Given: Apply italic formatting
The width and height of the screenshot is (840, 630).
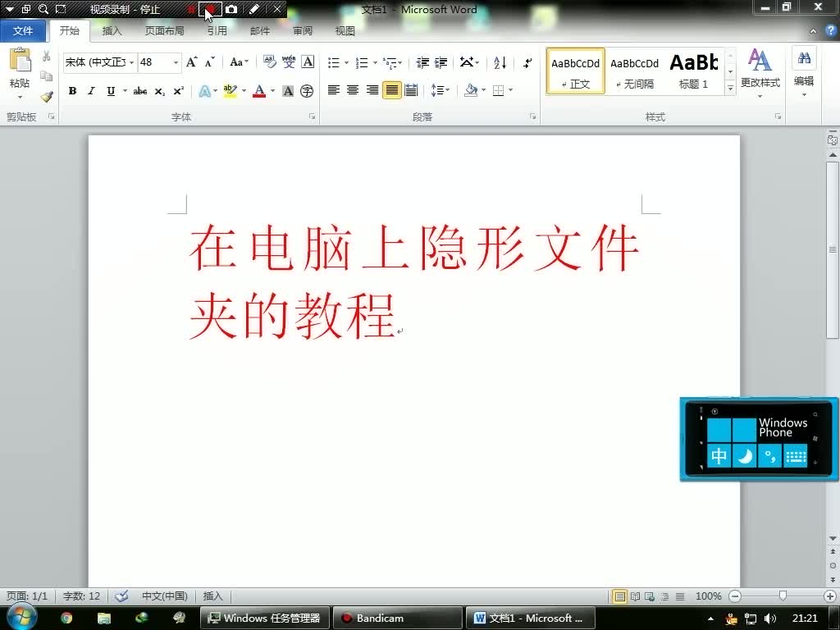Looking at the screenshot, I should click(91, 90).
